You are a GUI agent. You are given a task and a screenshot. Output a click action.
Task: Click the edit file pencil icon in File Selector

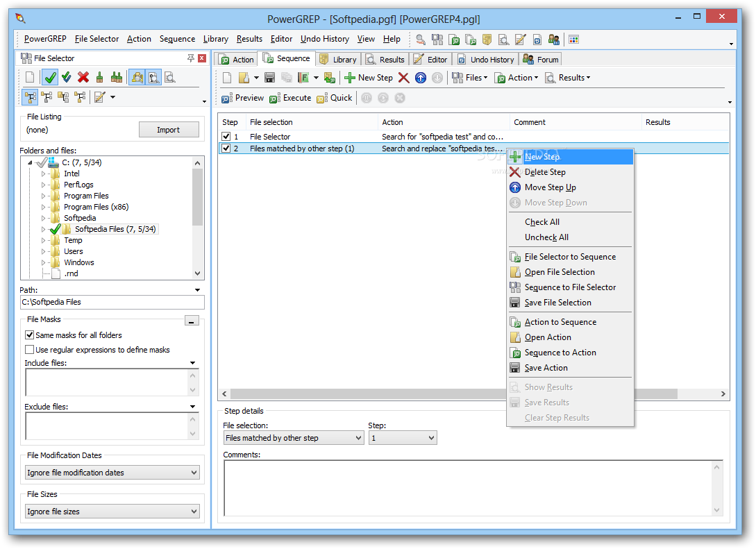[x=100, y=97]
